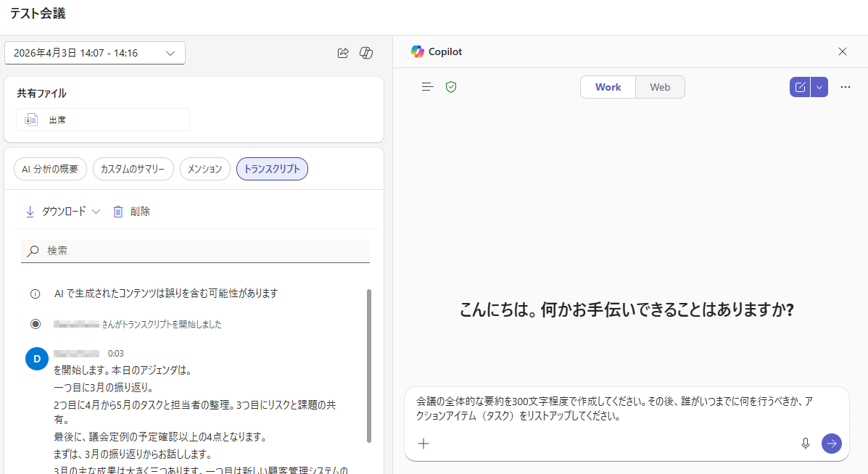Viewport: 868px width, 474px height.
Task: Switch Copilot to Work mode
Action: pos(608,87)
